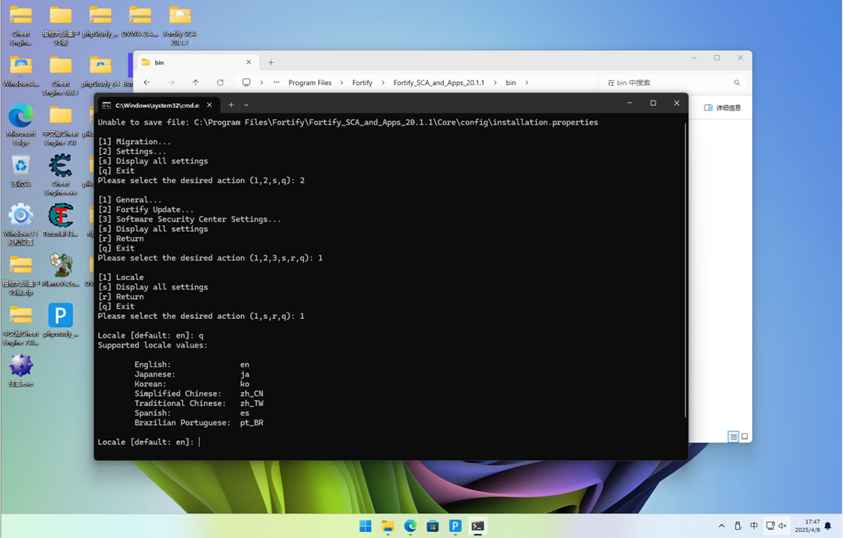Viewport: 843px width, 538px height.
Task: Select the Windows11 settings gear desktop icon
Action: coord(20,224)
